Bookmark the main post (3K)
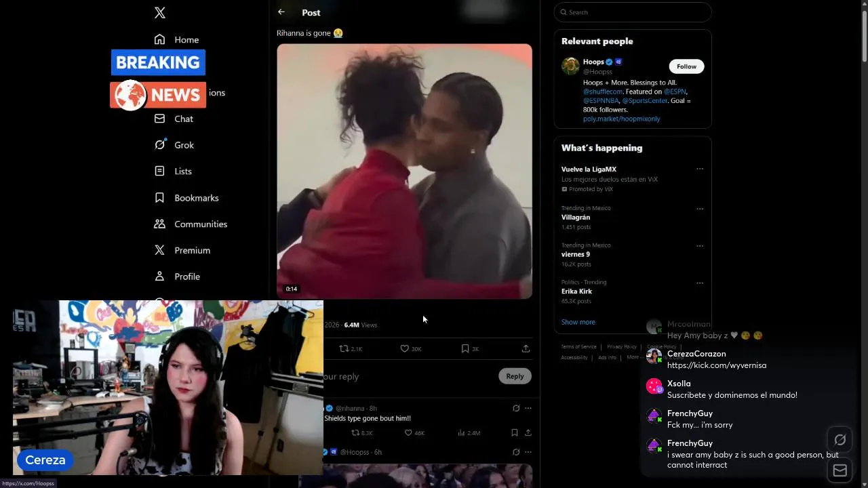Viewport: 868px width, 488px height. (x=470, y=348)
